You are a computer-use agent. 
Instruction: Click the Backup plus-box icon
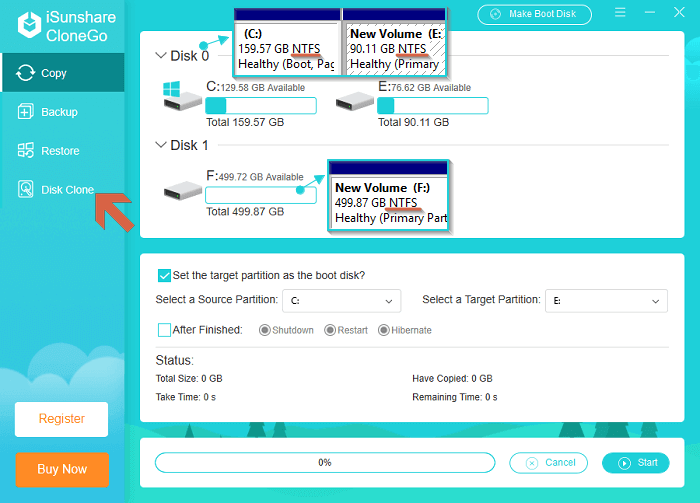(25, 112)
